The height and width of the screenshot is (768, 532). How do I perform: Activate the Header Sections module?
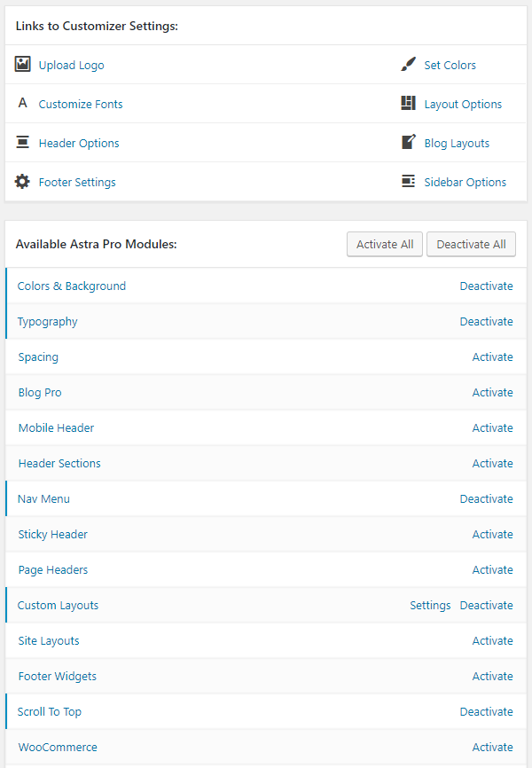click(492, 463)
